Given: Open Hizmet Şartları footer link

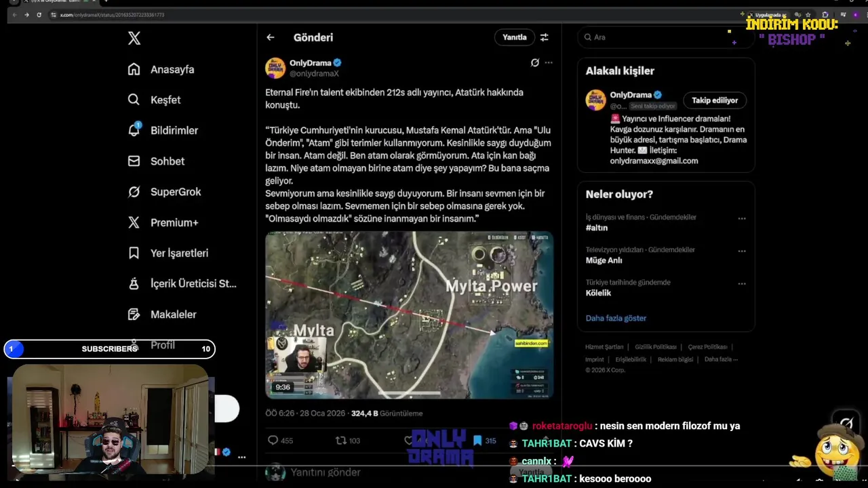Looking at the screenshot, I should pyautogui.click(x=604, y=347).
